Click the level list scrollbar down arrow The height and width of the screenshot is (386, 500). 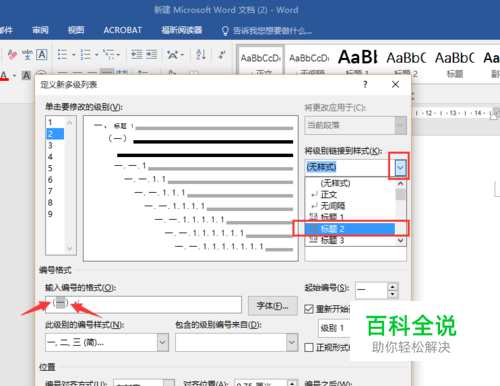[70, 248]
